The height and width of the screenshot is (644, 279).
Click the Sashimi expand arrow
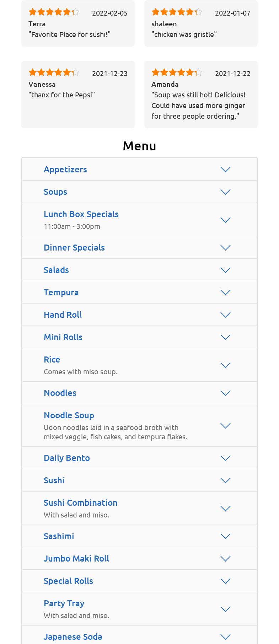tap(225, 536)
